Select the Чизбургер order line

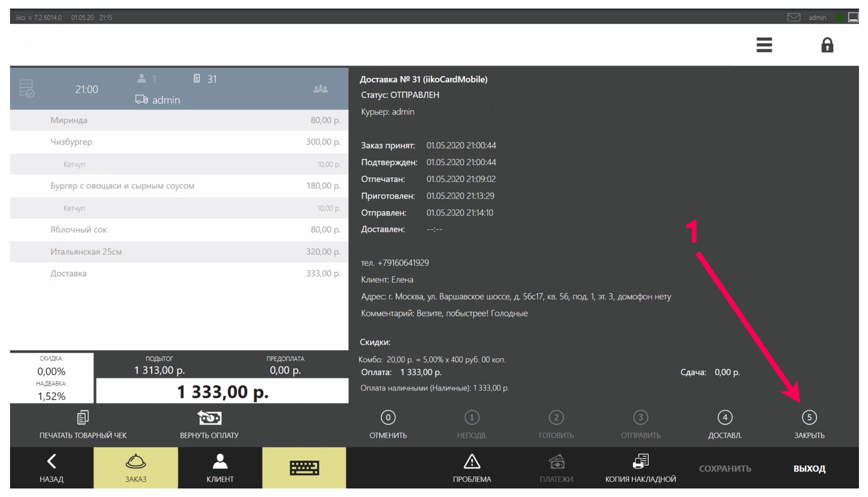pyautogui.click(x=179, y=142)
